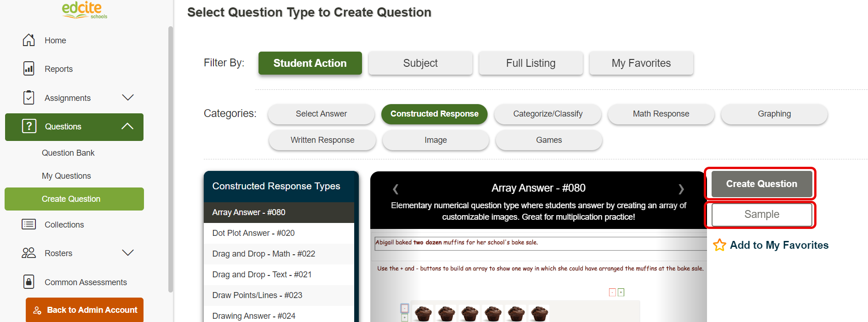
Task: Switch to the My Favorites filter
Action: 641,63
